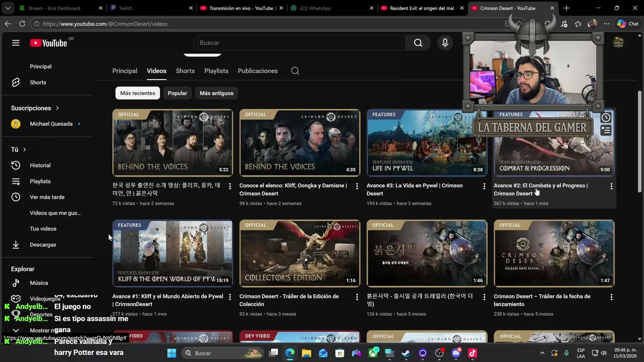
Task: Switch to the Twitch browser tab
Action: (x=151, y=8)
